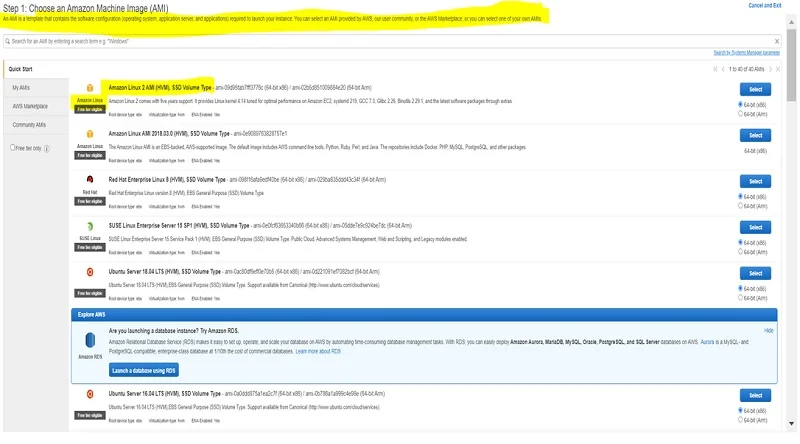Choose 64-bit (x86) for Ubuntu Server 18.04
Viewport: 800px width, 444px height.
(x=740, y=288)
